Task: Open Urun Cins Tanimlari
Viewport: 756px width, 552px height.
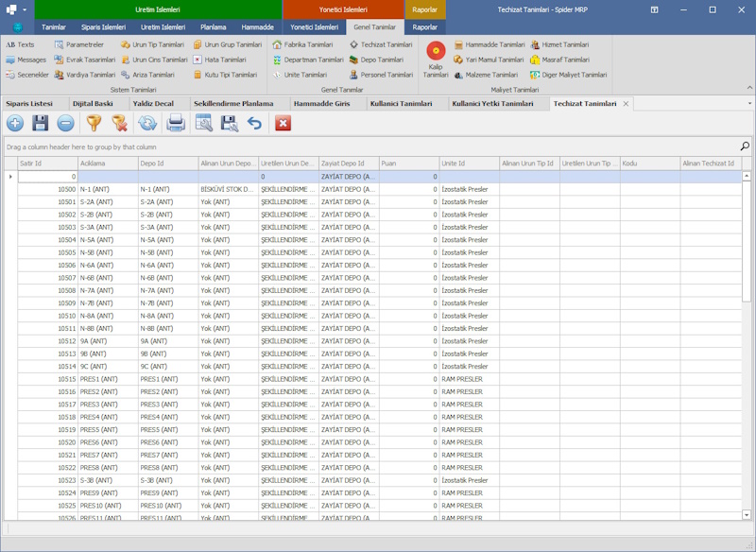Action: click(x=154, y=60)
